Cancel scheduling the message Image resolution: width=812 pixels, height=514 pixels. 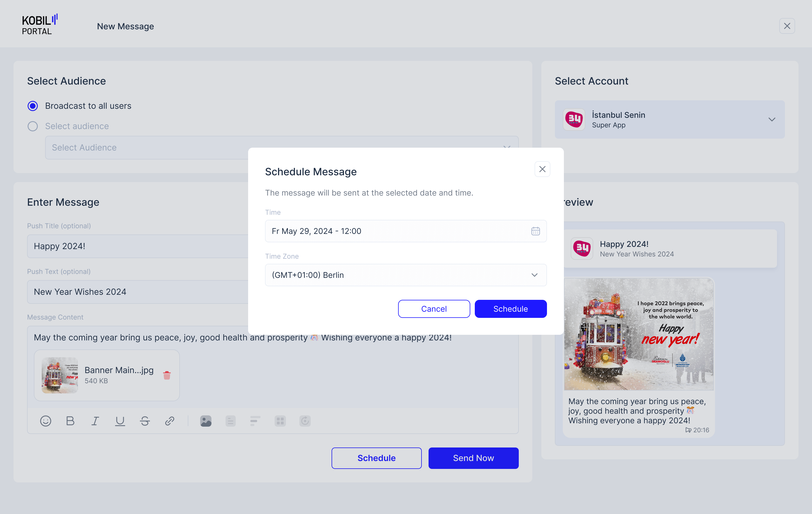[434, 308]
